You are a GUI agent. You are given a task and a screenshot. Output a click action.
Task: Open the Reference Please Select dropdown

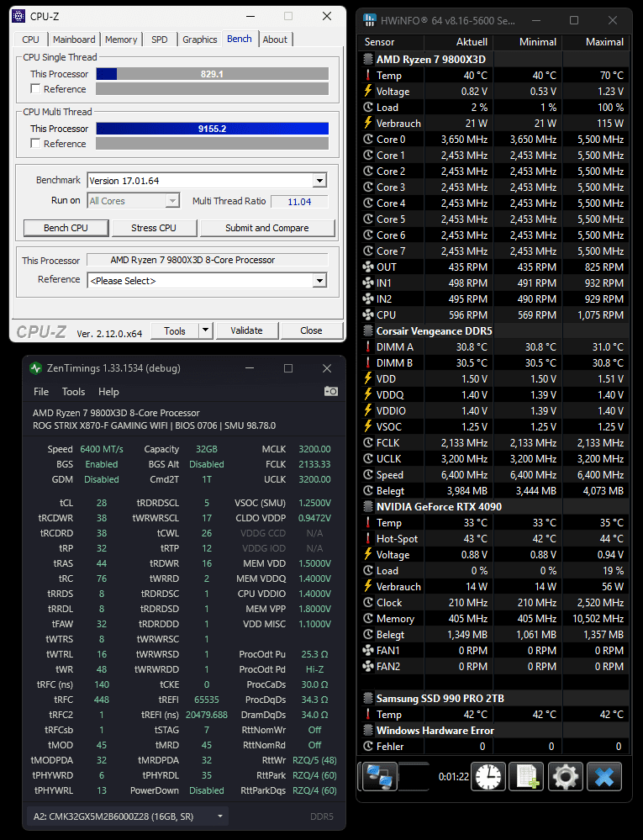tap(319, 281)
